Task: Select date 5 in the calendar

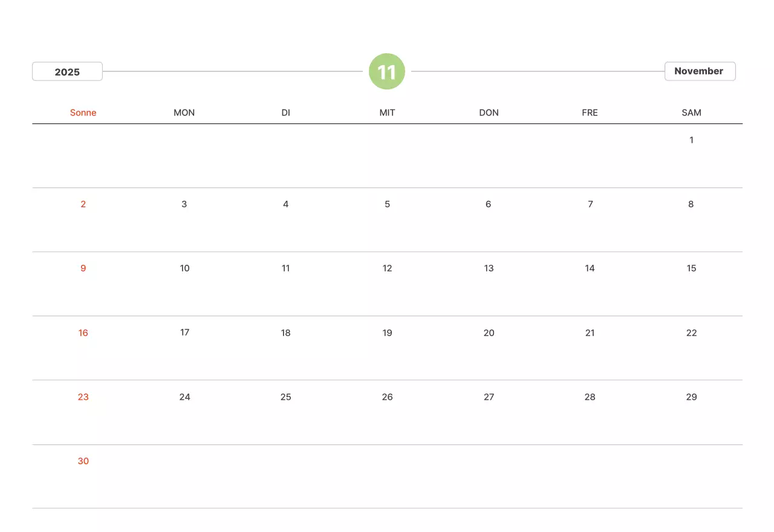Action: point(387,204)
